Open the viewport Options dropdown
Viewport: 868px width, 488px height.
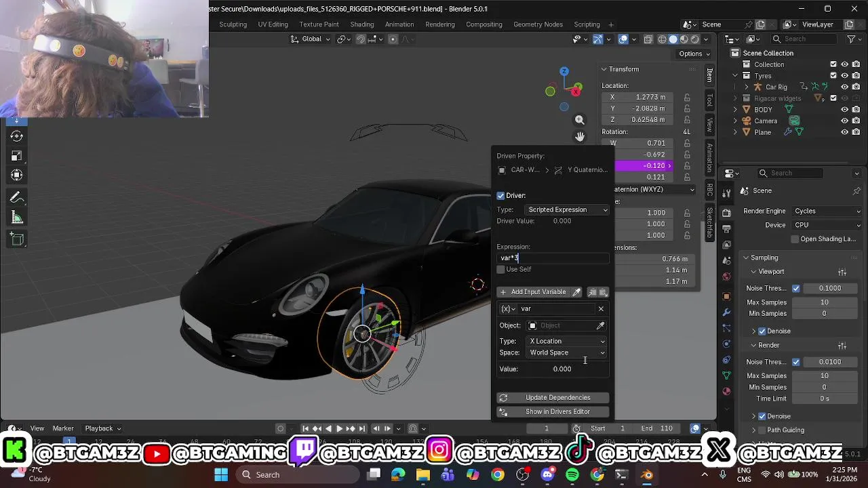pyautogui.click(x=694, y=54)
